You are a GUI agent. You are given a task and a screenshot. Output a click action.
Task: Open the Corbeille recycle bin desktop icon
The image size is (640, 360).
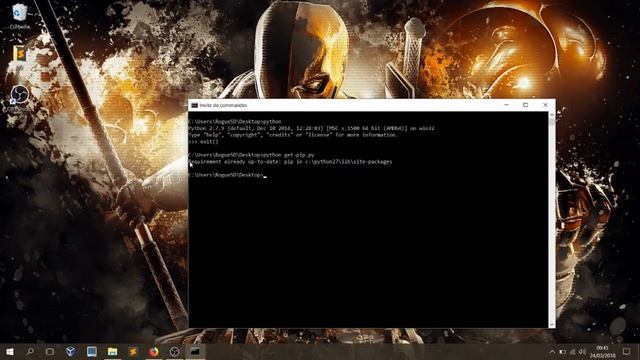(19, 16)
